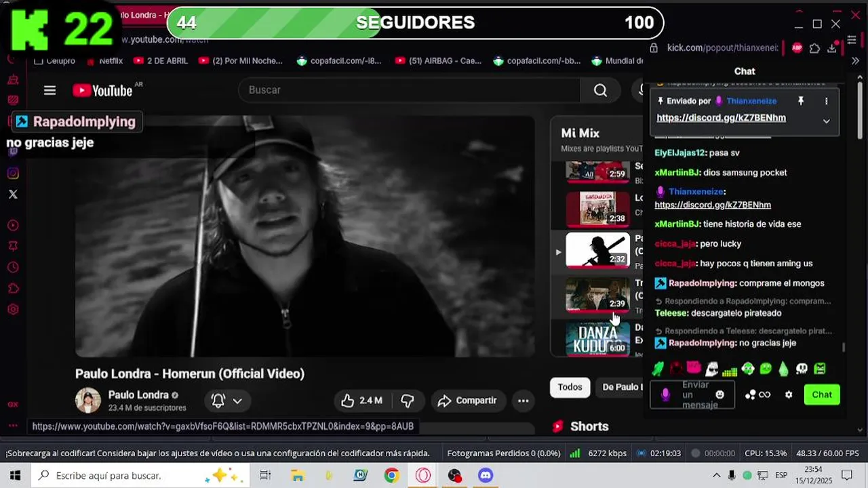Collapse the pinned message chevron

[826, 121]
